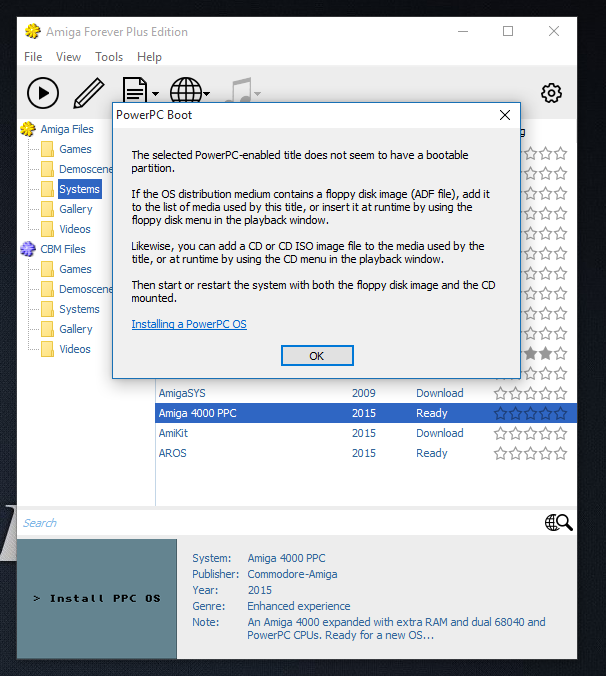Image resolution: width=606 pixels, height=676 pixels.
Task: Select the AROS row
Action: 366,453
